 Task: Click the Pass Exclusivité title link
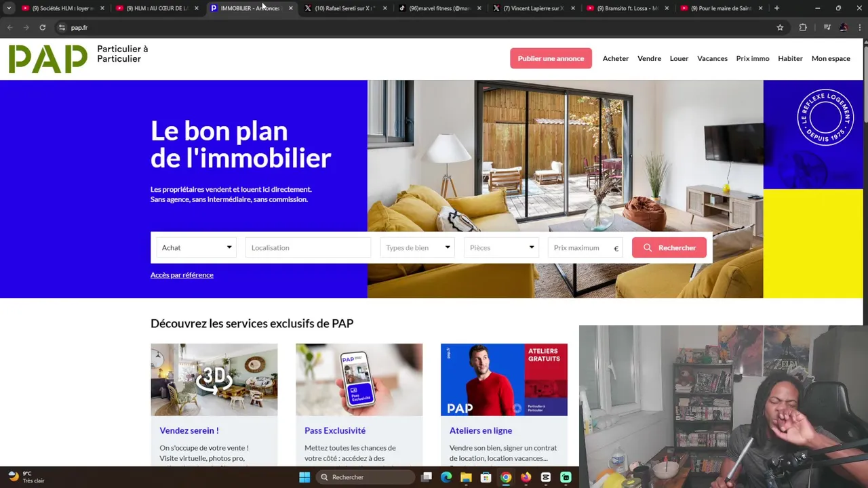pos(335,430)
